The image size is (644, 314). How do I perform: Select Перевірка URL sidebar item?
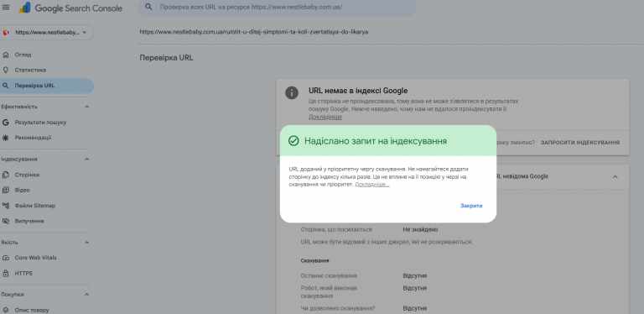click(x=47, y=86)
